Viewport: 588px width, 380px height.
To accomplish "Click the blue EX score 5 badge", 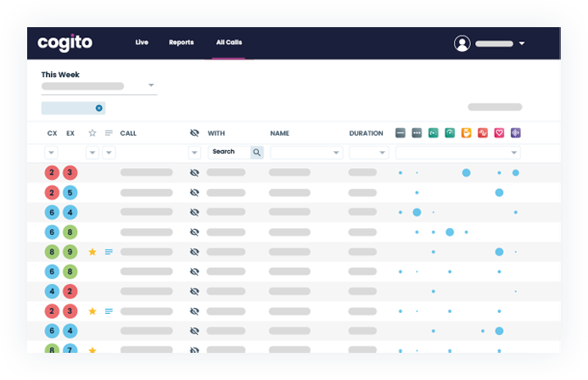I will [70, 193].
